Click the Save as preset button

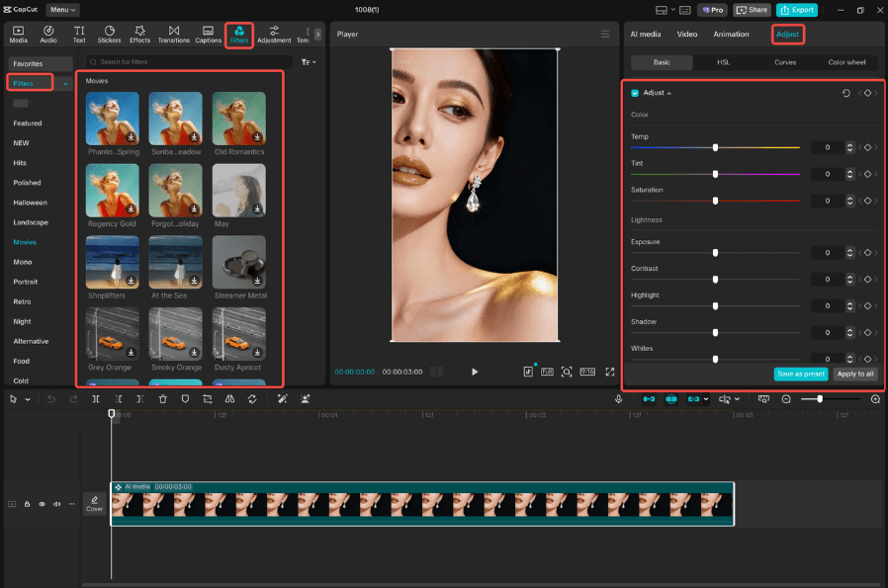800,374
